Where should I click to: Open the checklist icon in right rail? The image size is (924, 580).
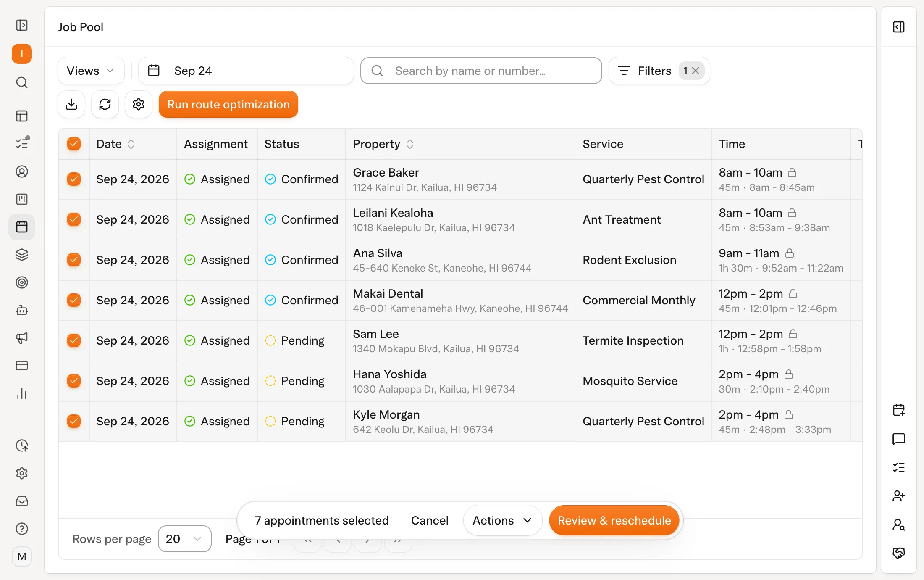(899, 467)
